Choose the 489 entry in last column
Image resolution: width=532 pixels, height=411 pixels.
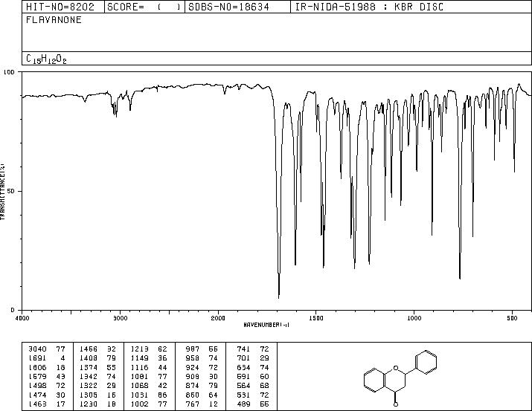pos(253,404)
